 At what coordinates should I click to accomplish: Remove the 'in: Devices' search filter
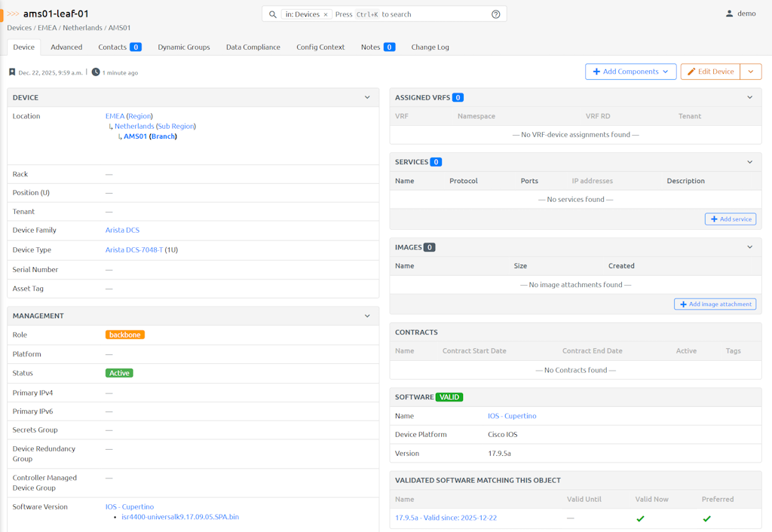point(326,14)
